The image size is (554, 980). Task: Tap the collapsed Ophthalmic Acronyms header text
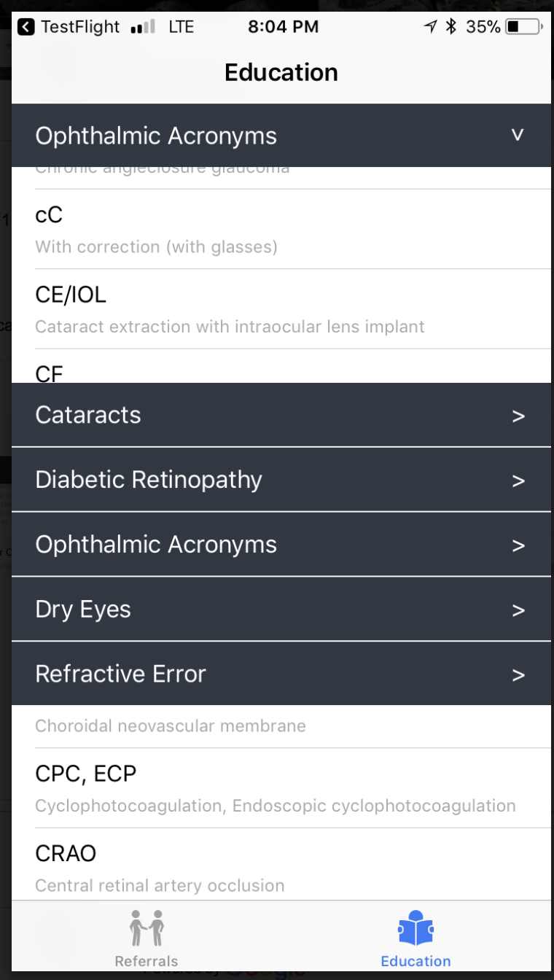coord(156,545)
